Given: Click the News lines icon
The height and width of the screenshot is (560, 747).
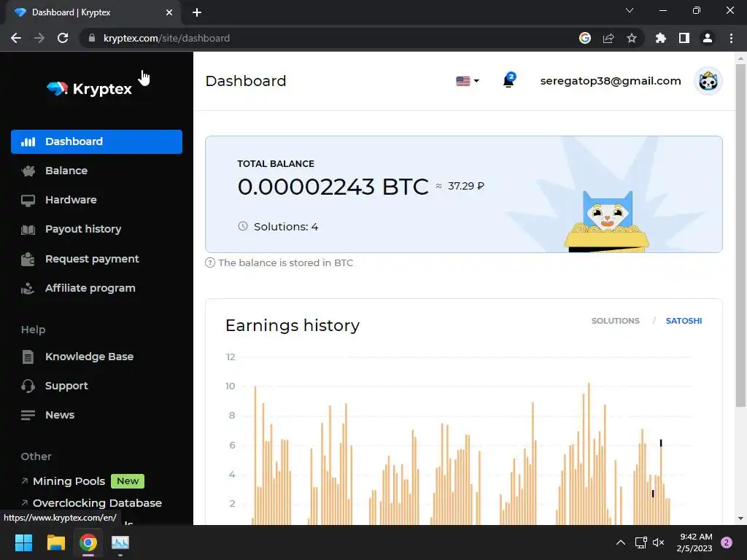Looking at the screenshot, I should point(28,415).
